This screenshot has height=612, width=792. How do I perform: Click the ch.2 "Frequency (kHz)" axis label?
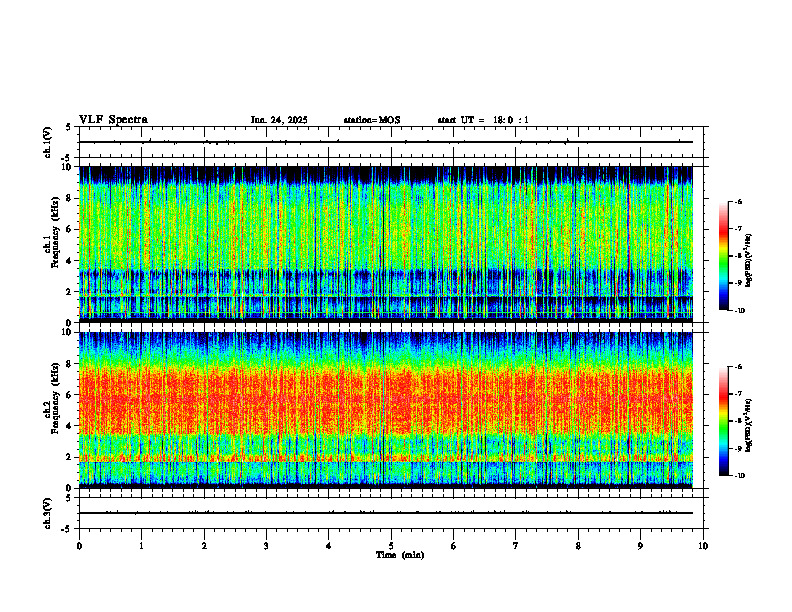pos(55,398)
